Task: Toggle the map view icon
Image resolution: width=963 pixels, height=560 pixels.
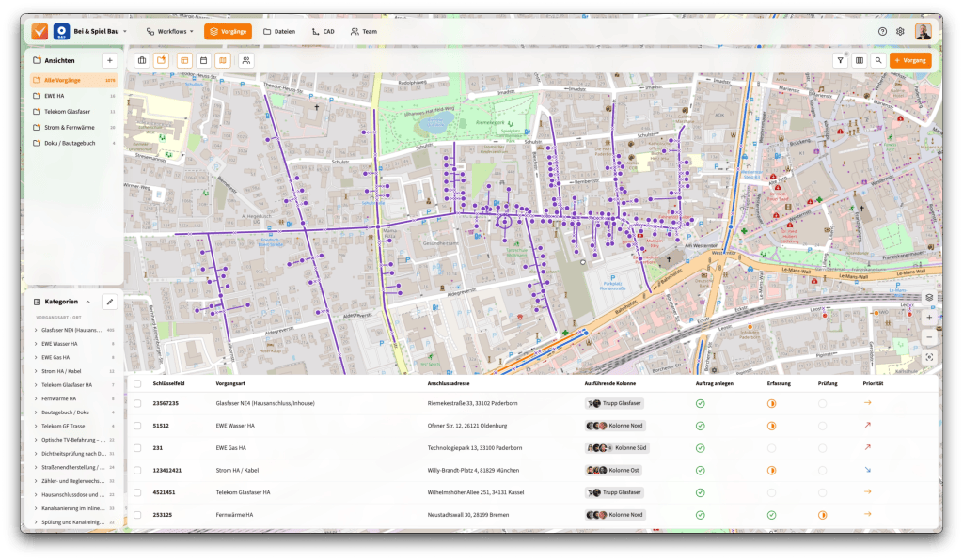Action: click(x=223, y=60)
